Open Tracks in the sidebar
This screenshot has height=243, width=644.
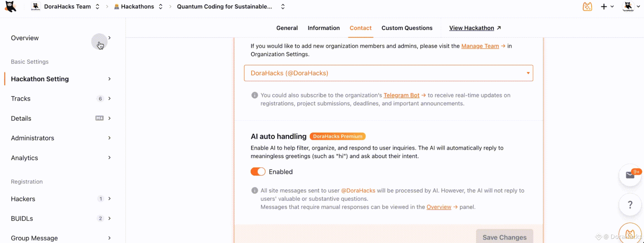[21, 99]
